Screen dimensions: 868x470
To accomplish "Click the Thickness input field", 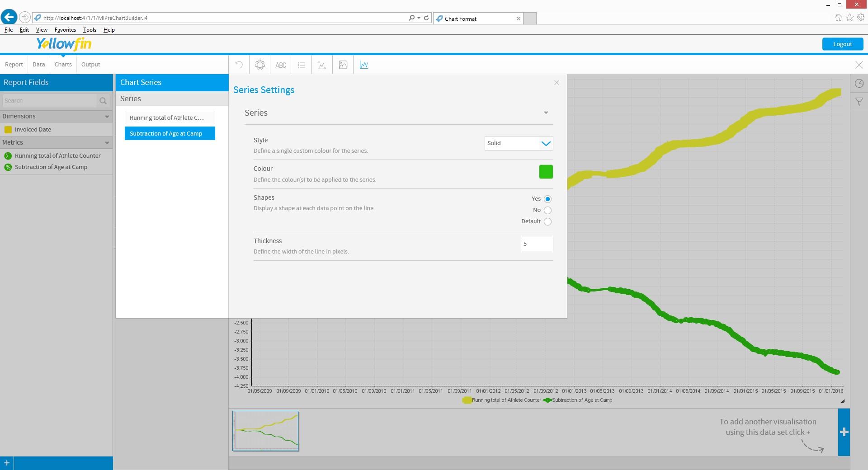I will coord(537,244).
